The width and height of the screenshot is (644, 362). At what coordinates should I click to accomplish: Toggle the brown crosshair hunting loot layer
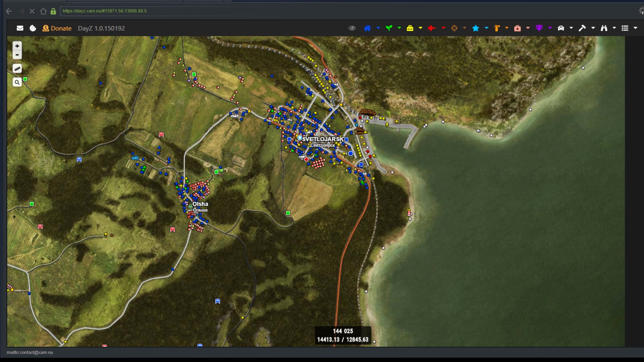tap(454, 28)
